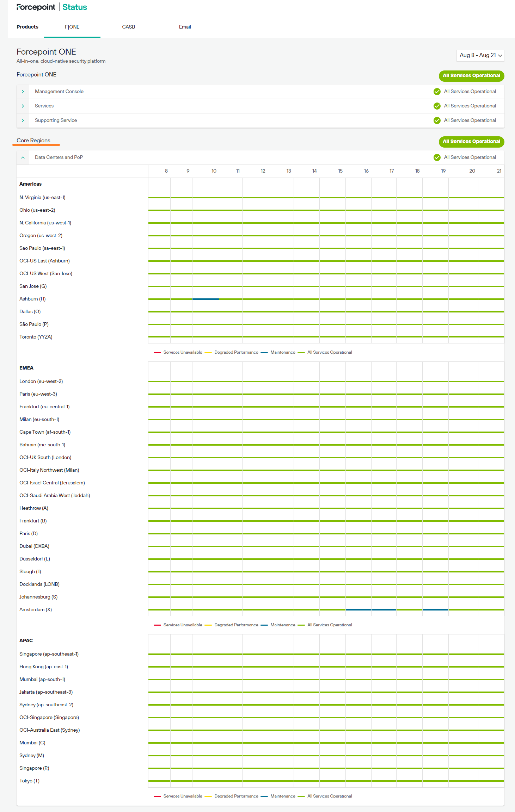
Task: Click the Services row green checkmark icon
Action: pyautogui.click(x=437, y=106)
